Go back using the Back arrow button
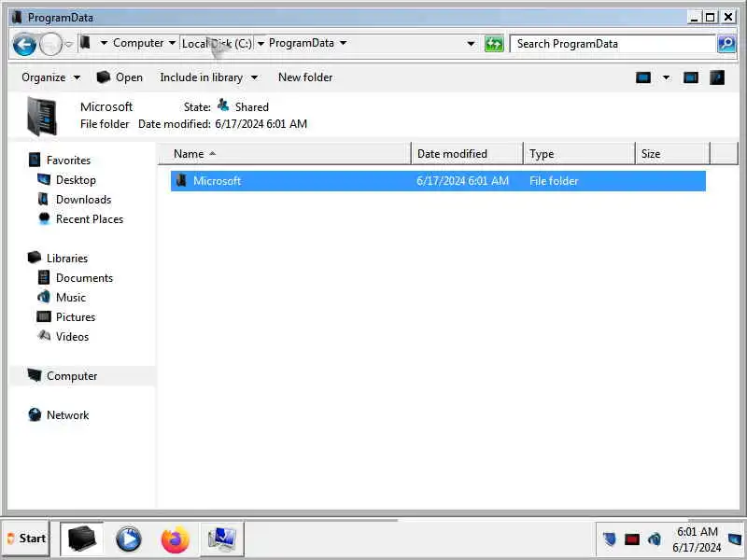 tap(24, 45)
